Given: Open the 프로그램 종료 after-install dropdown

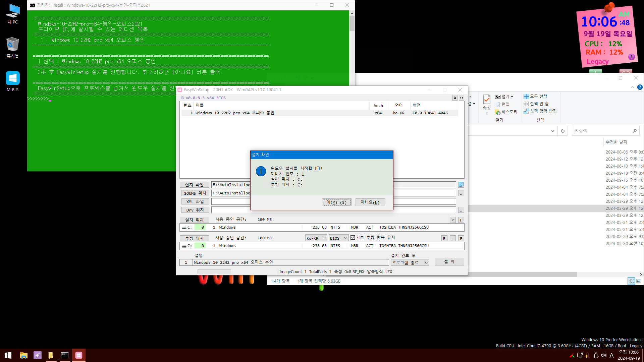Looking at the screenshot, I should coord(410,262).
